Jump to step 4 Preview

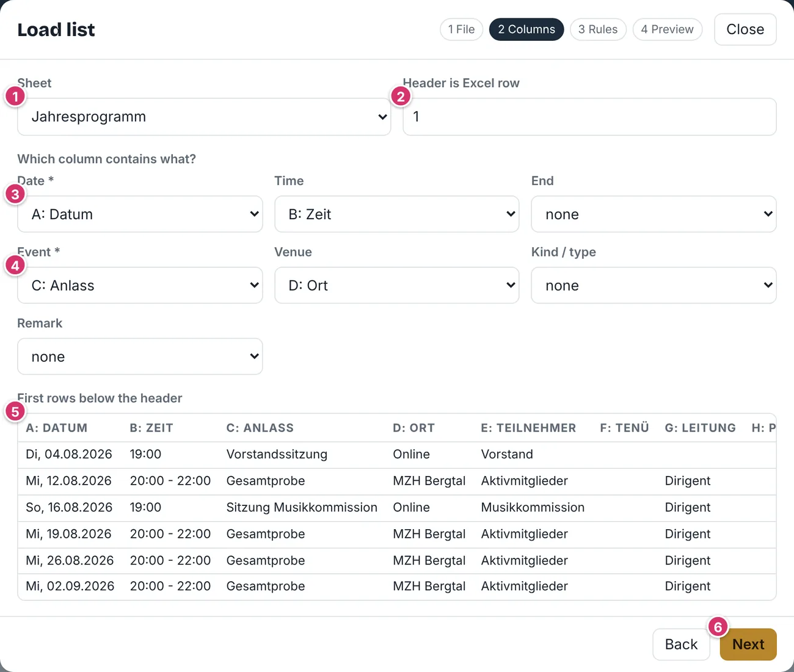point(668,29)
